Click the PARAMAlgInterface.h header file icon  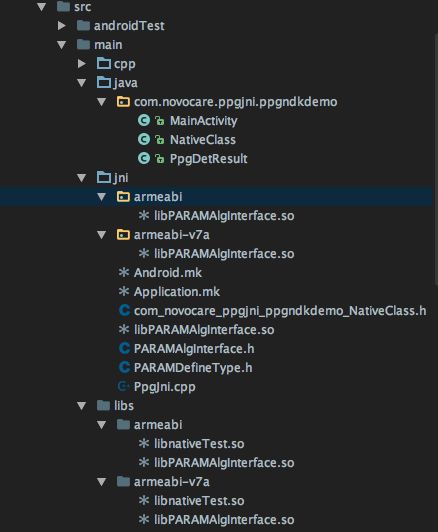[124, 348]
